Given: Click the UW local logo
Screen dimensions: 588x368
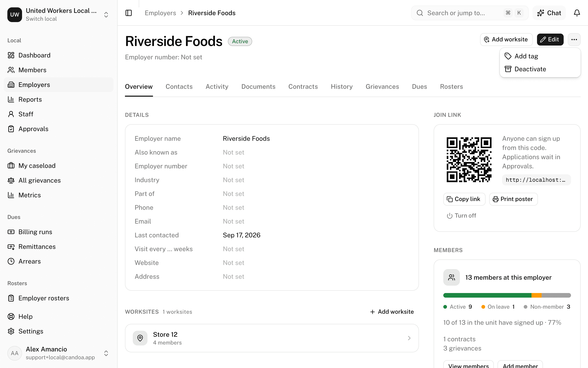Looking at the screenshot, I should pos(14,14).
